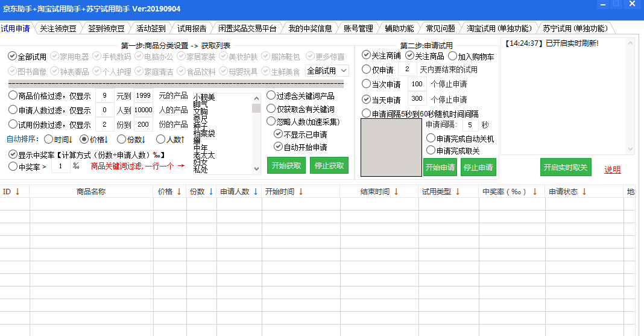This screenshot has height=336, width=644.
Task: Enable 试用份数过滤 radio option
Action: pyautogui.click(x=49, y=124)
